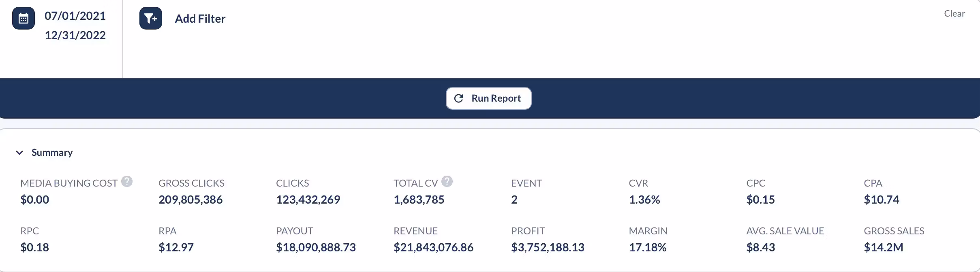Select the start date 07/01/2021

tap(75, 16)
